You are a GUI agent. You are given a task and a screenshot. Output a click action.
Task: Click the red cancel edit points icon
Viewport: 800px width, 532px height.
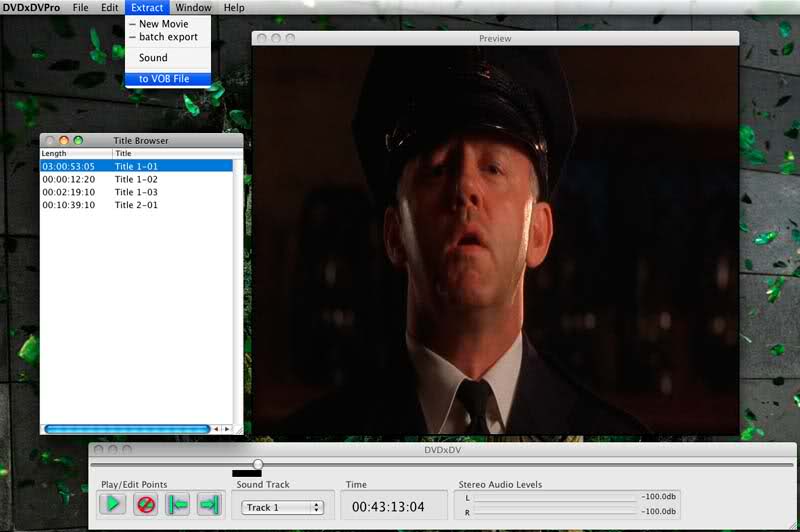(x=145, y=505)
